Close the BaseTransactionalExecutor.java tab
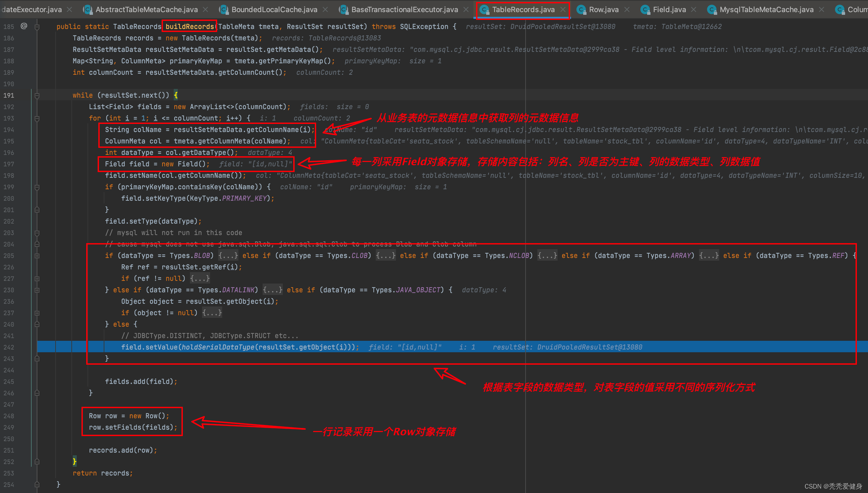The width and height of the screenshot is (868, 493). tap(466, 9)
